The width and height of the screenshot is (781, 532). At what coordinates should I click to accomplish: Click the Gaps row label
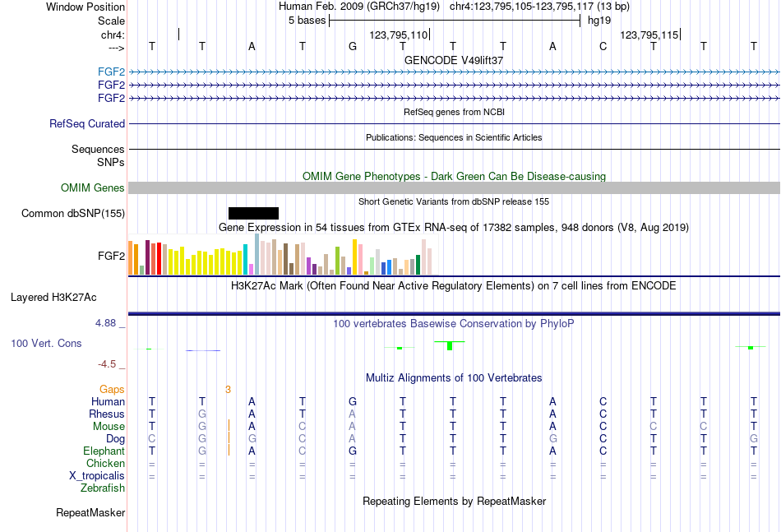112,389
